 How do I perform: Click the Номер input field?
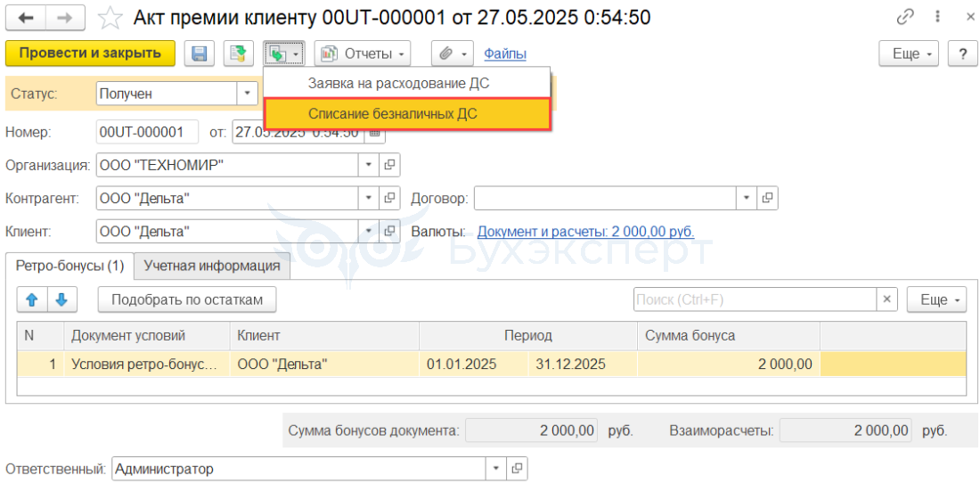(148, 132)
